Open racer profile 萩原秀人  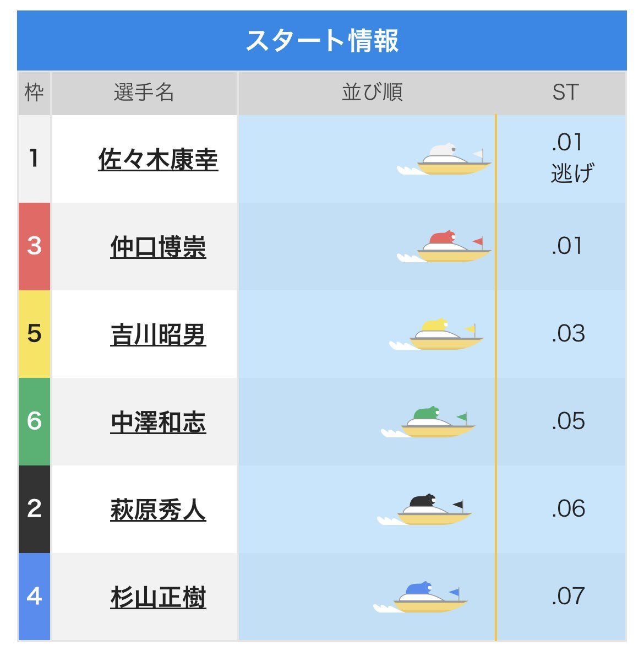point(158,510)
